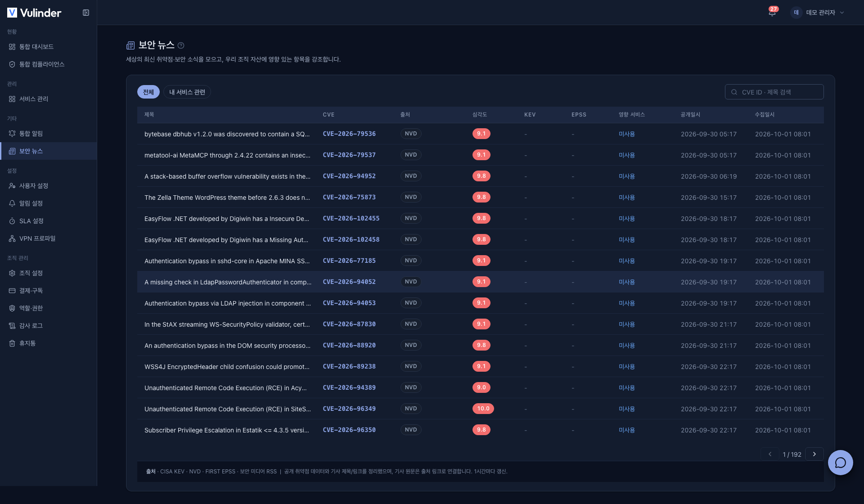Open CVE-2026-102455 link
Screen dimensions: 864x504
coord(351,219)
